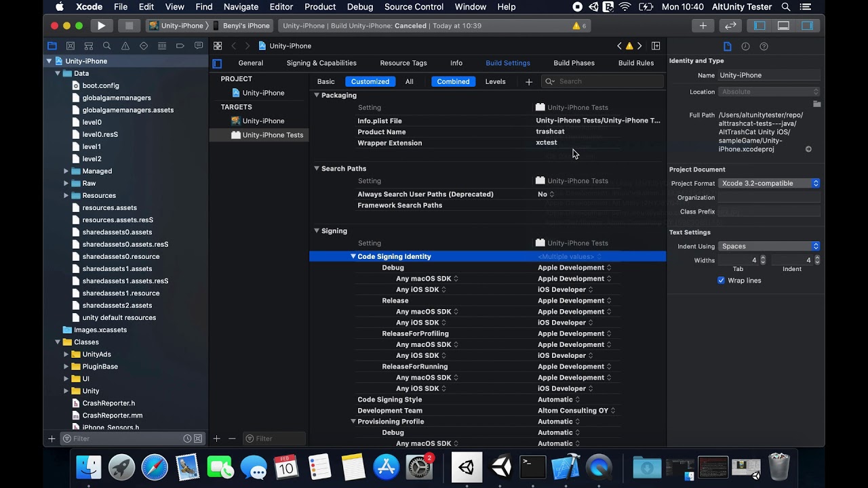
Task: Open the Indent Using dropdown
Action: tap(769, 246)
